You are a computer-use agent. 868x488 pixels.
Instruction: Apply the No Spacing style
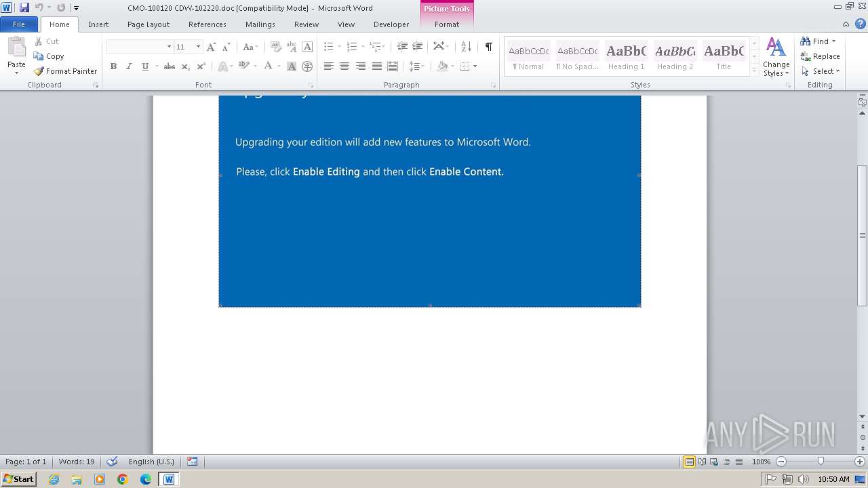coord(577,57)
